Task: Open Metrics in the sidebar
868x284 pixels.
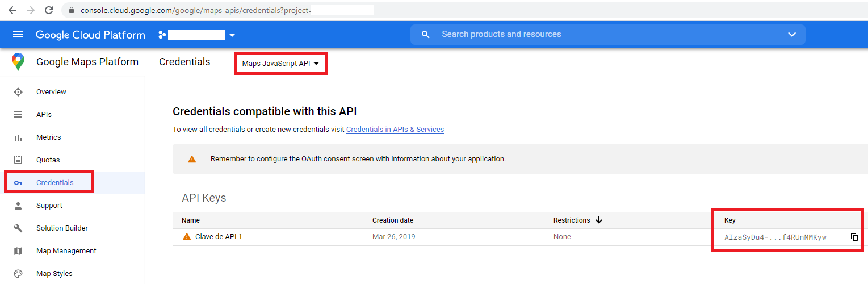Action: tap(49, 137)
